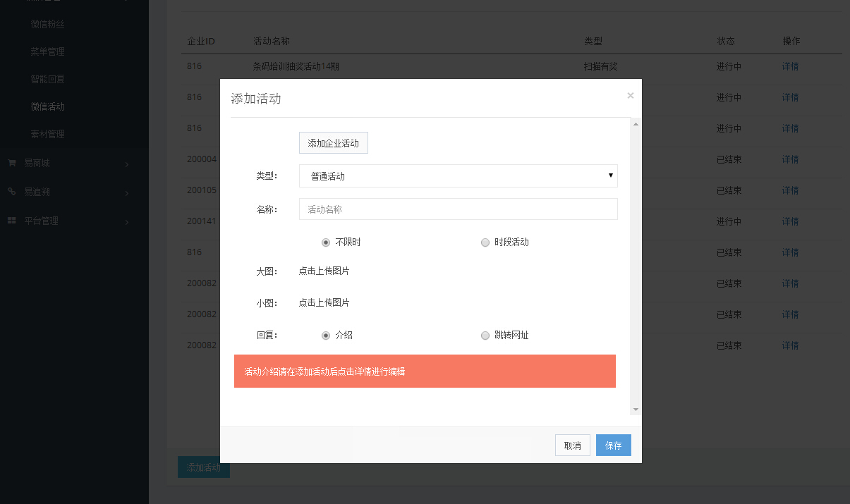
Task: Choose the 时段活动 radio option
Action: pos(485,242)
